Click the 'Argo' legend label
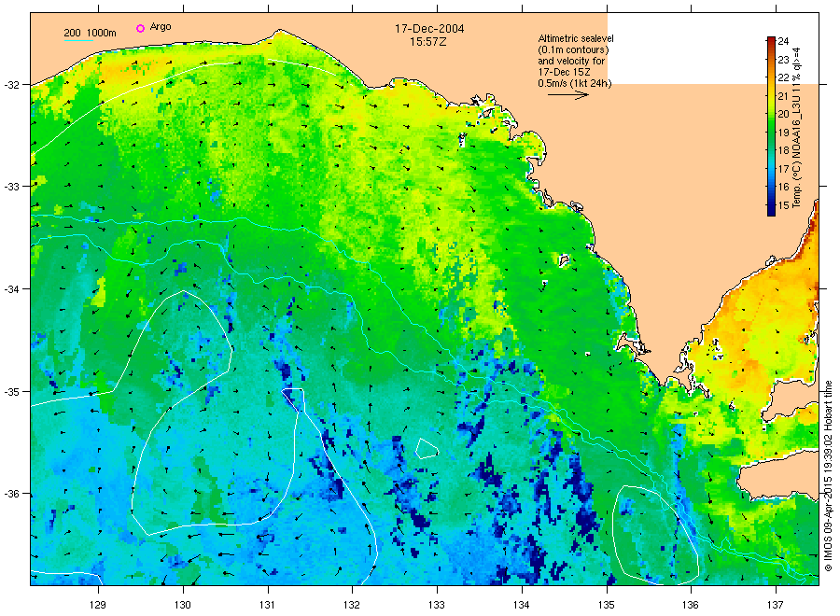Image resolution: width=840 pixels, height=616 pixels. point(161,27)
